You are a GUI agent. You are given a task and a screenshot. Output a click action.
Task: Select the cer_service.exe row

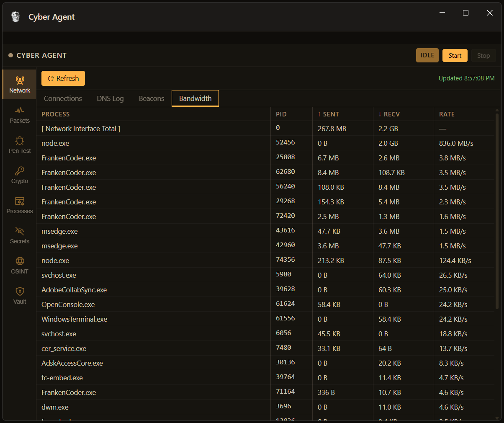pos(265,348)
